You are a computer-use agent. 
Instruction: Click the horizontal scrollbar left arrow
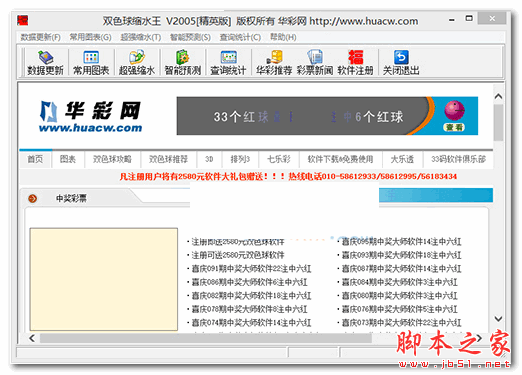(32, 338)
